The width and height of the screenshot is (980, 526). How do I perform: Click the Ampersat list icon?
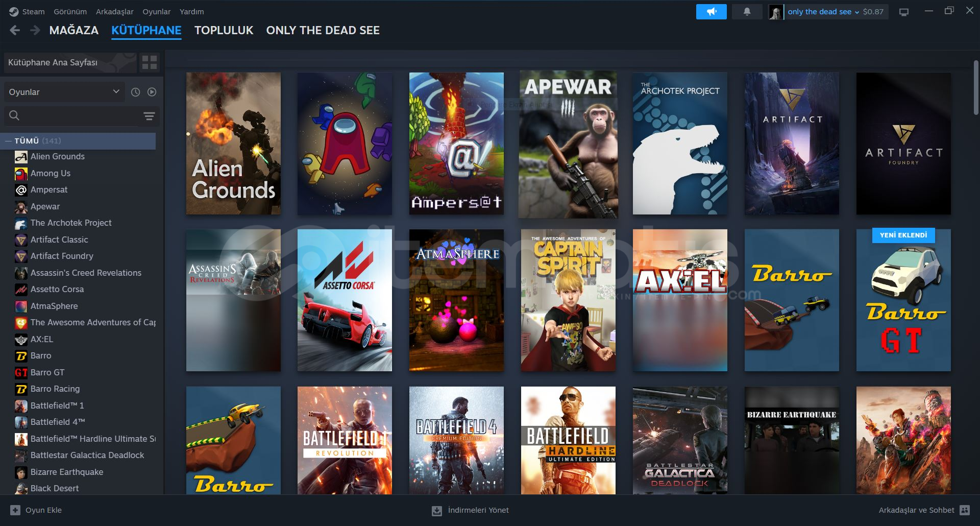coord(21,190)
